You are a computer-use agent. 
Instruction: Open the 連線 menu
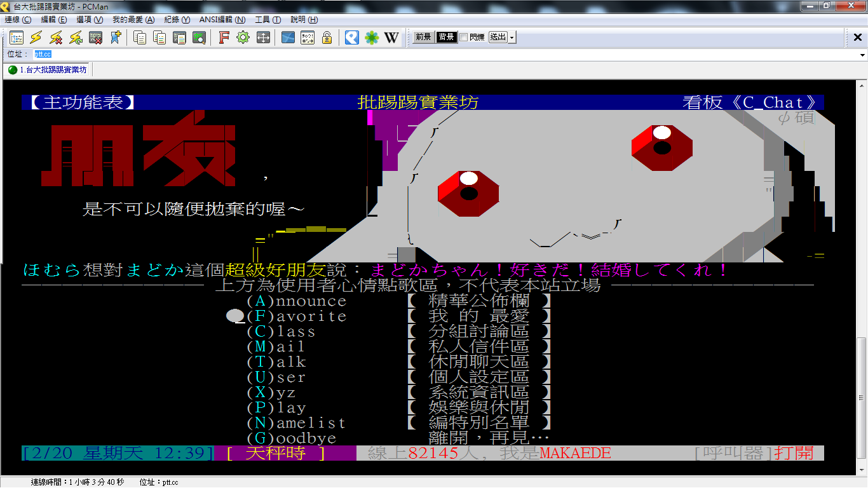click(x=18, y=20)
